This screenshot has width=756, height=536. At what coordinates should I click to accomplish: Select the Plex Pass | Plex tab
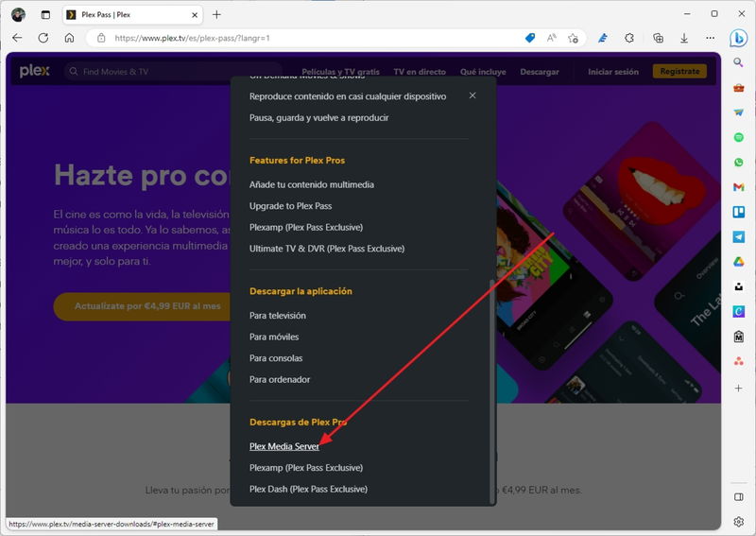coord(132,14)
